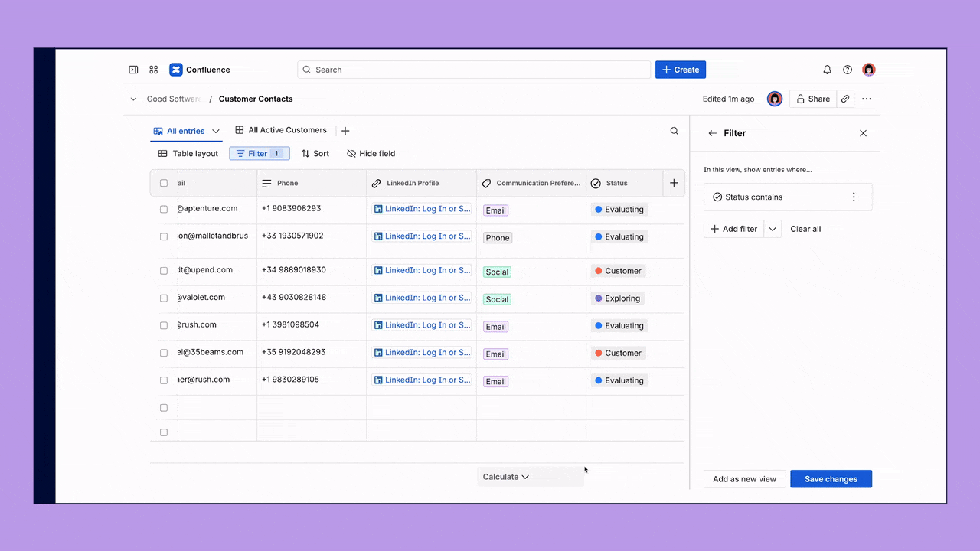Open the Sort options

tap(315, 154)
